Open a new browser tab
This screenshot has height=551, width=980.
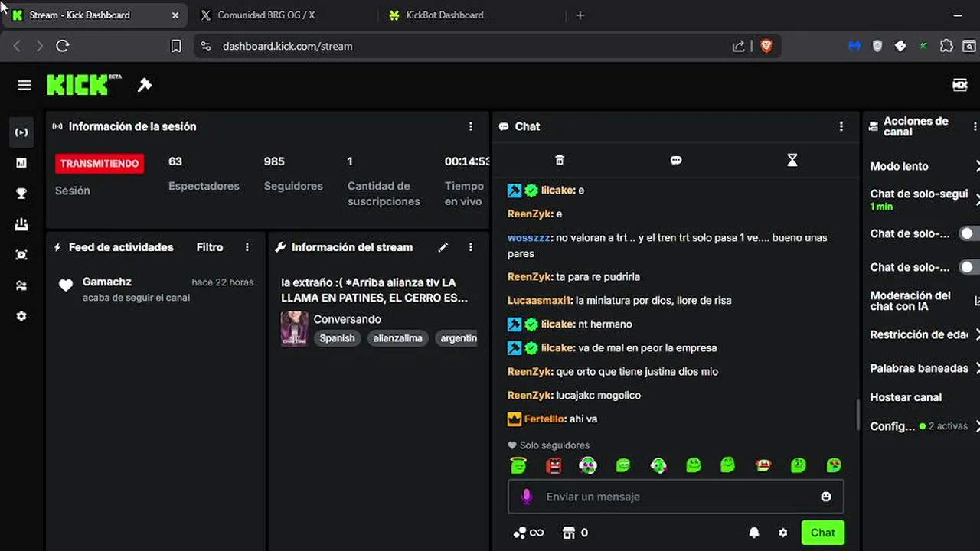tap(580, 15)
